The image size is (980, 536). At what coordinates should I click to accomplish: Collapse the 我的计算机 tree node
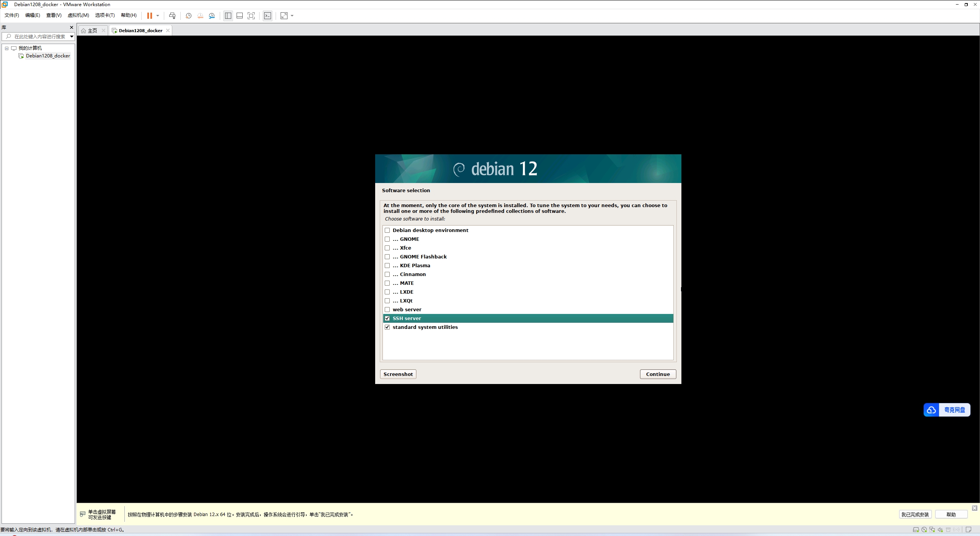(7, 48)
